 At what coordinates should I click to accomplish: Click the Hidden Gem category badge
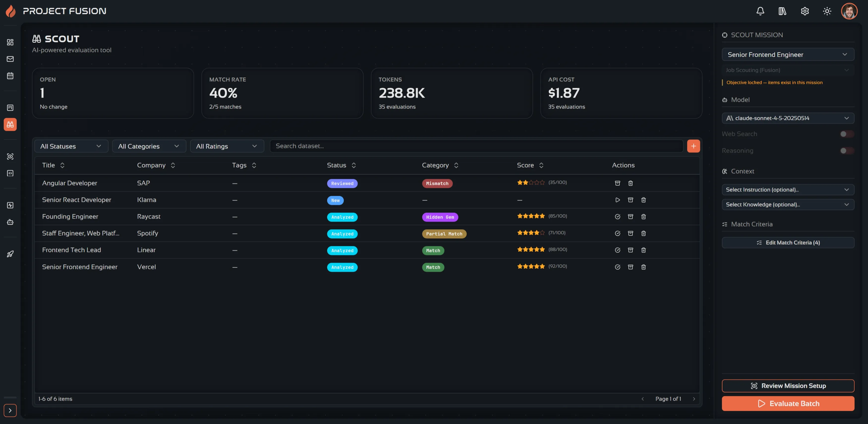[x=440, y=217]
